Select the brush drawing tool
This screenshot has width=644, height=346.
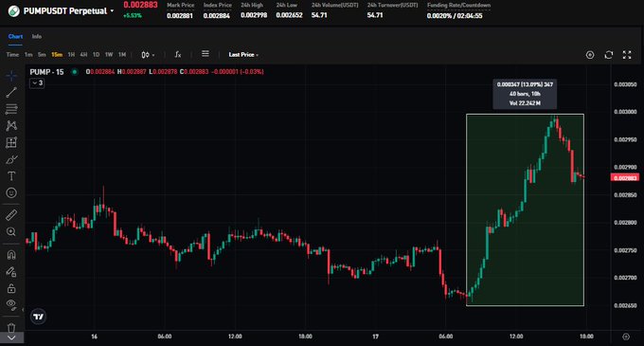pos(11,159)
